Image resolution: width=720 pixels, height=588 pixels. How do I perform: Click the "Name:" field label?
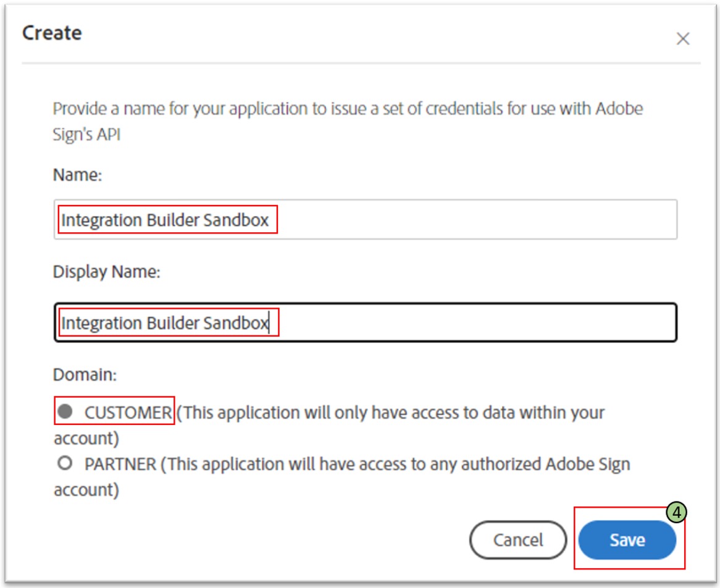tap(77, 175)
